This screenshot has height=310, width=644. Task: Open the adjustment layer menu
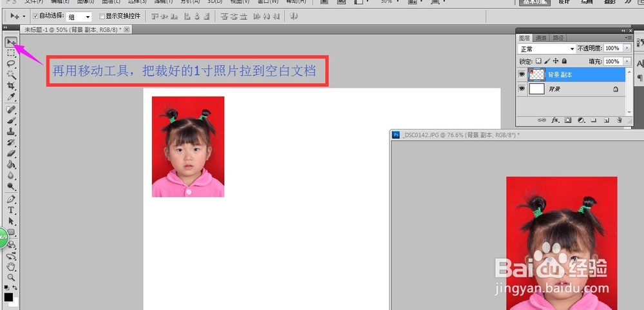tap(581, 121)
